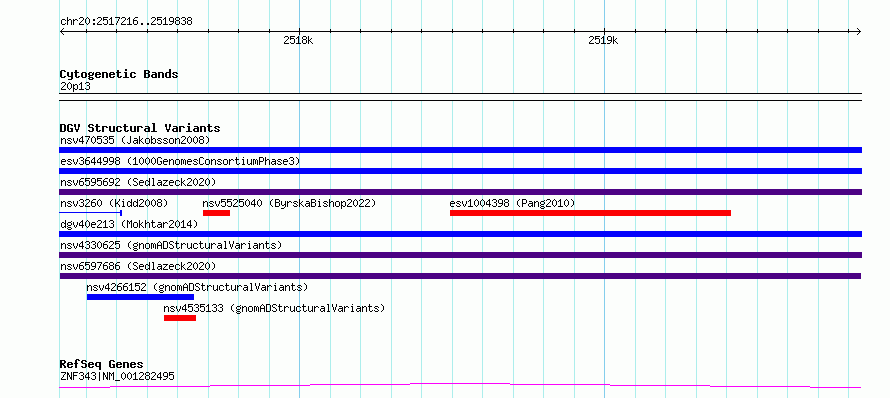This screenshot has width=890, height=398.
Task: Click nsv4330625 (gnomADStructuralVariants) label
Action: pyautogui.click(x=171, y=245)
